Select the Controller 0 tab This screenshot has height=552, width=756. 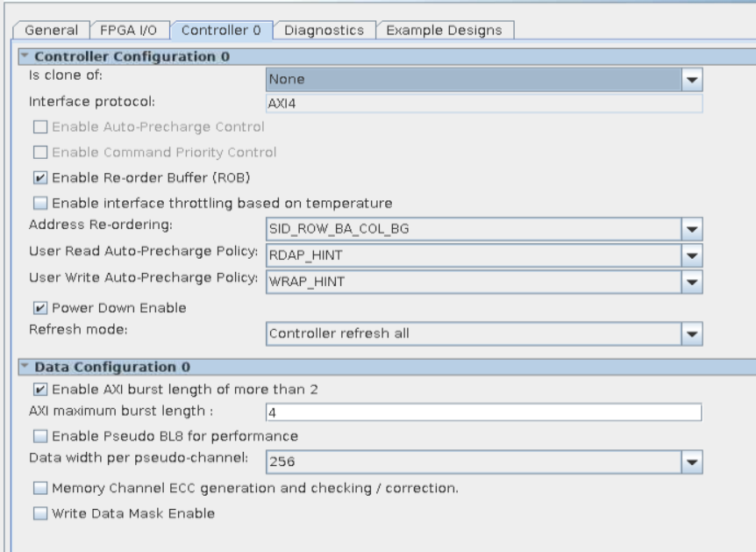coord(221,30)
